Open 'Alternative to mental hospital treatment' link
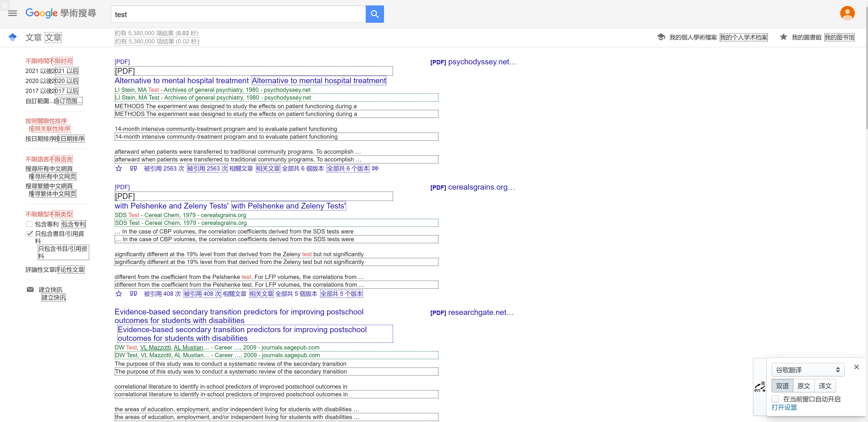Image resolution: width=868 pixels, height=422 pixels. point(182,81)
